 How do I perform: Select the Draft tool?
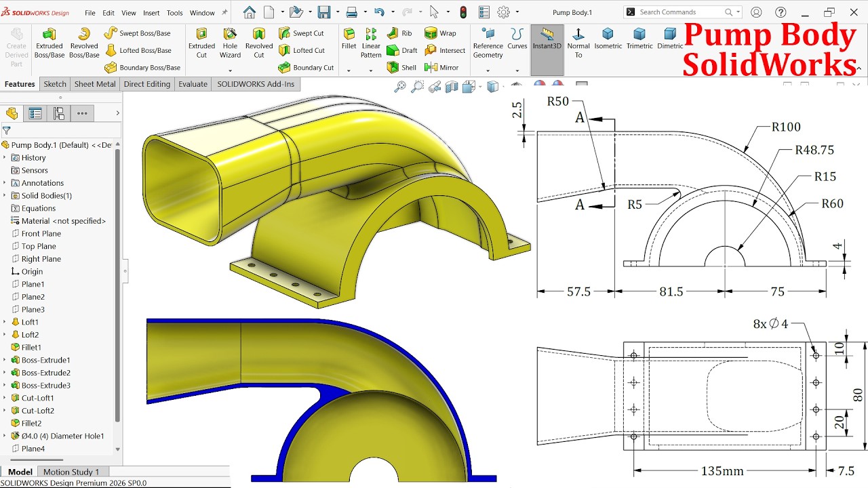[402, 50]
